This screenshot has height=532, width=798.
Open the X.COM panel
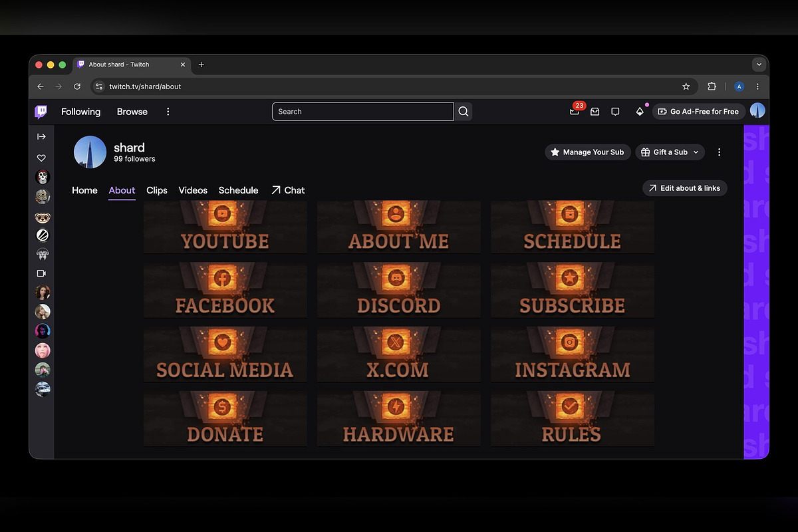399,354
